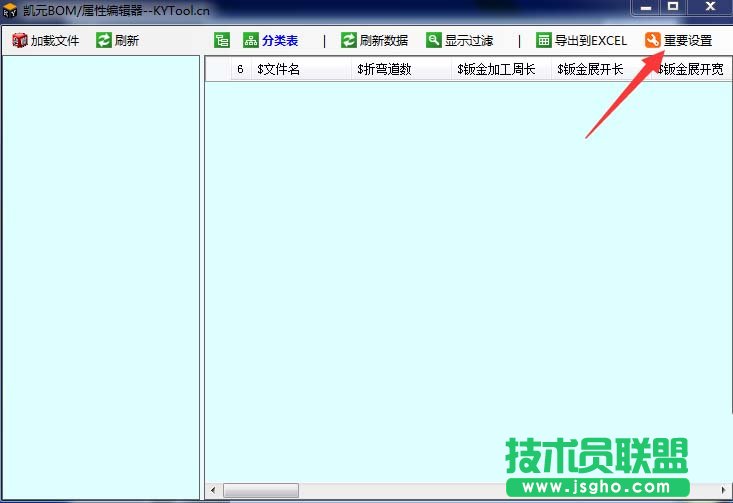Click the horizontal scrollbar thumb
This screenshot has width=733, height=503.
coord(261,490)
